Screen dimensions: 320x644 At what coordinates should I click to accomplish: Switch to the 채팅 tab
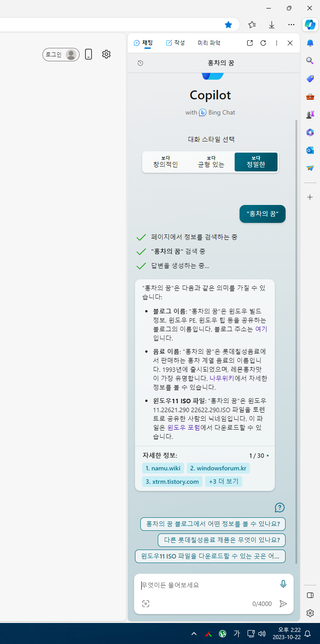coord(143,43)
